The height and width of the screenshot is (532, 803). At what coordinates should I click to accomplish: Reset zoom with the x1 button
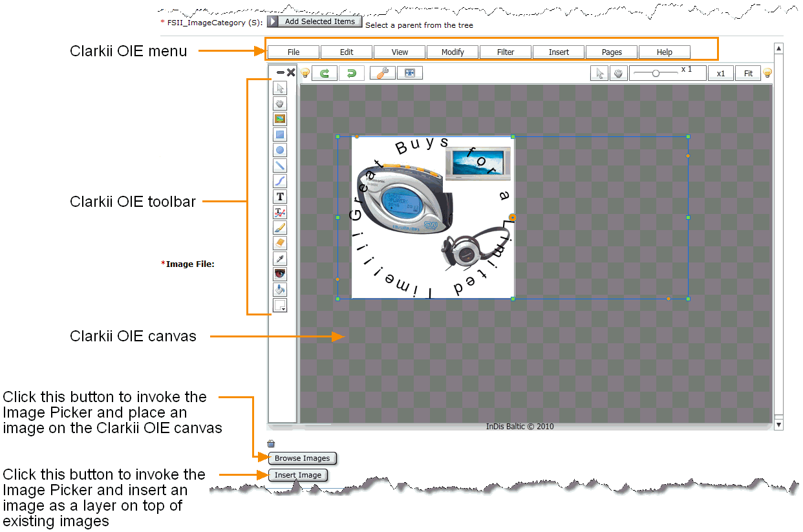(721, 73)
